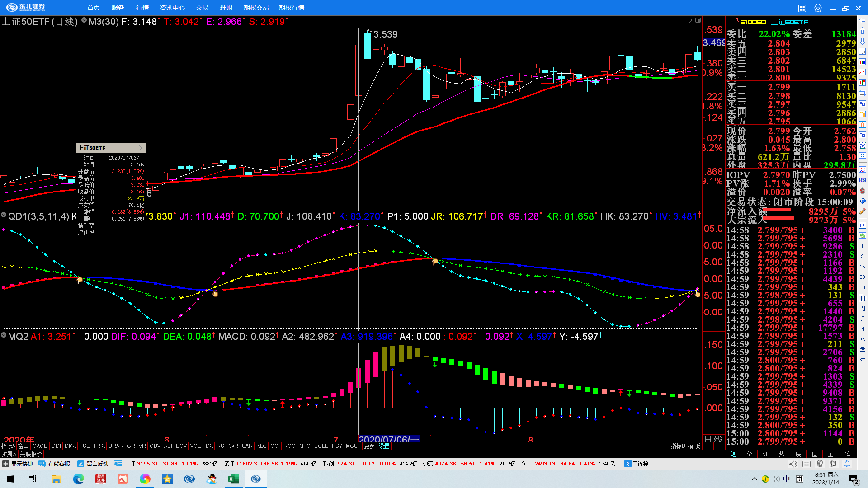Click the plus zoom button near 模板
The width and height of the screenshot is (868, 488).
click(708, 446)
